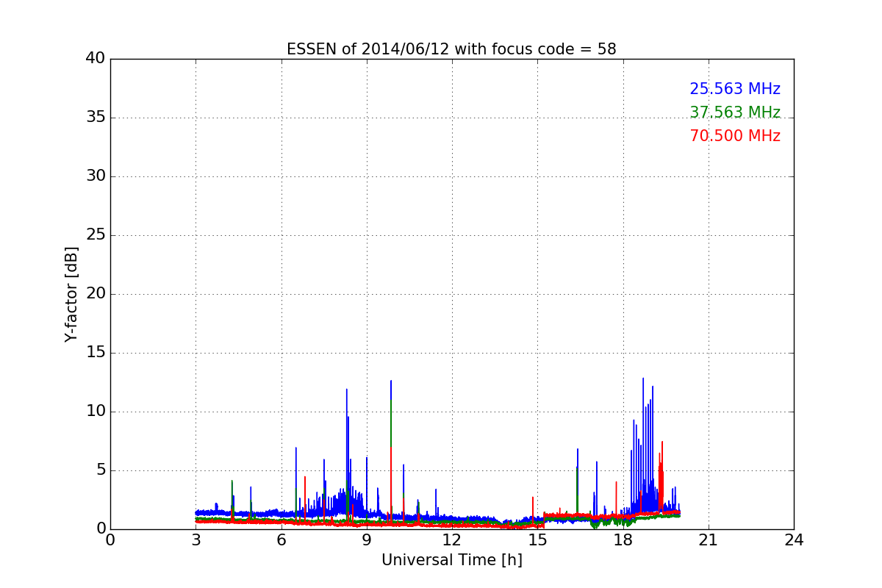Click x-axis tick label '15'
Image resolution: width=882 pixels, height=588 pixels.
tap(537, 540)
